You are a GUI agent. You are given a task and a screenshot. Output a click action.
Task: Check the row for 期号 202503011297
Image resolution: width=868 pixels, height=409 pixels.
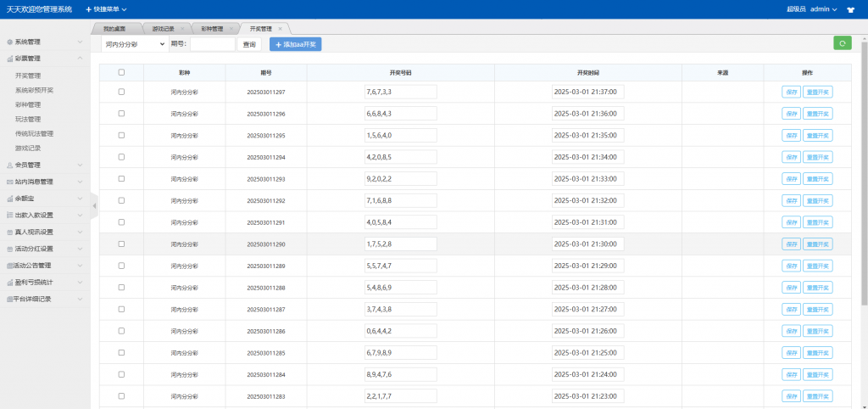click(x=121, y=92)
